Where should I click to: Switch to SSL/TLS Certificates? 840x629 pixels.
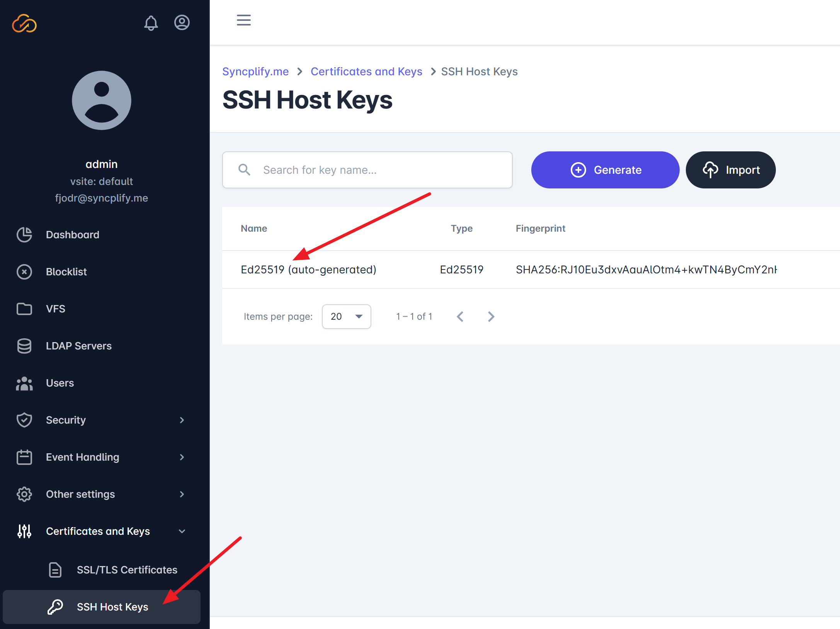pos(127,570)
